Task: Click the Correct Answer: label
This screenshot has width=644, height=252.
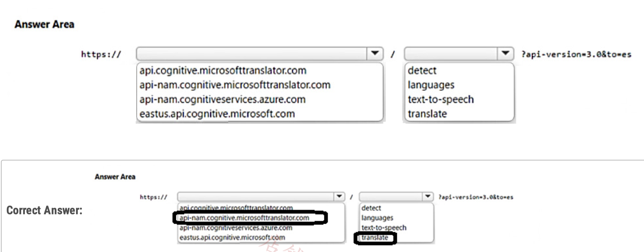Action: pyautogui.click(x=44, y=210)
